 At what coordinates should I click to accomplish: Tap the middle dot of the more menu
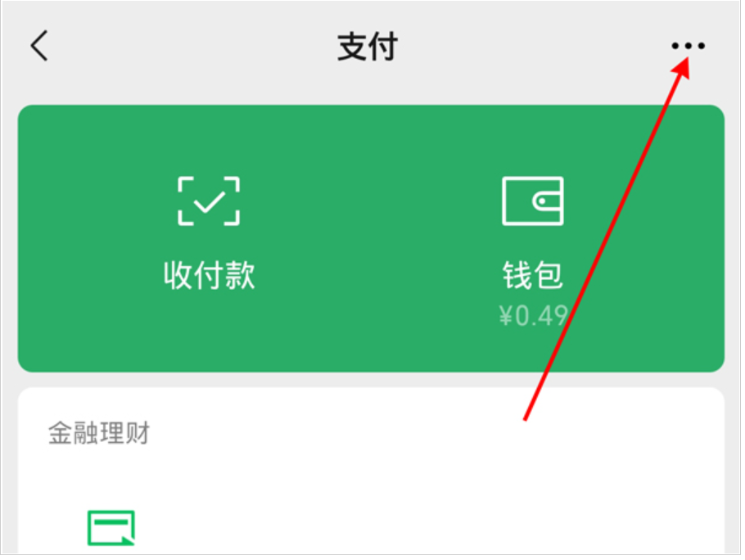click(688, 46)
